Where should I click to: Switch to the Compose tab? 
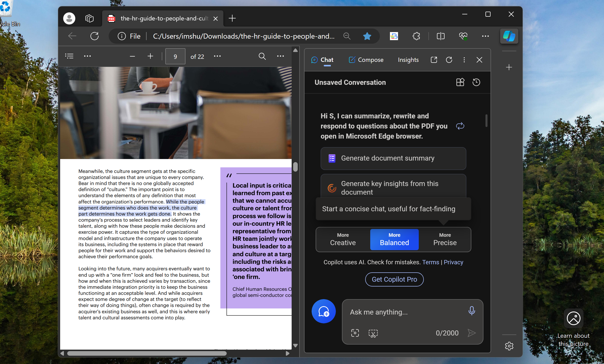[366, 60]
